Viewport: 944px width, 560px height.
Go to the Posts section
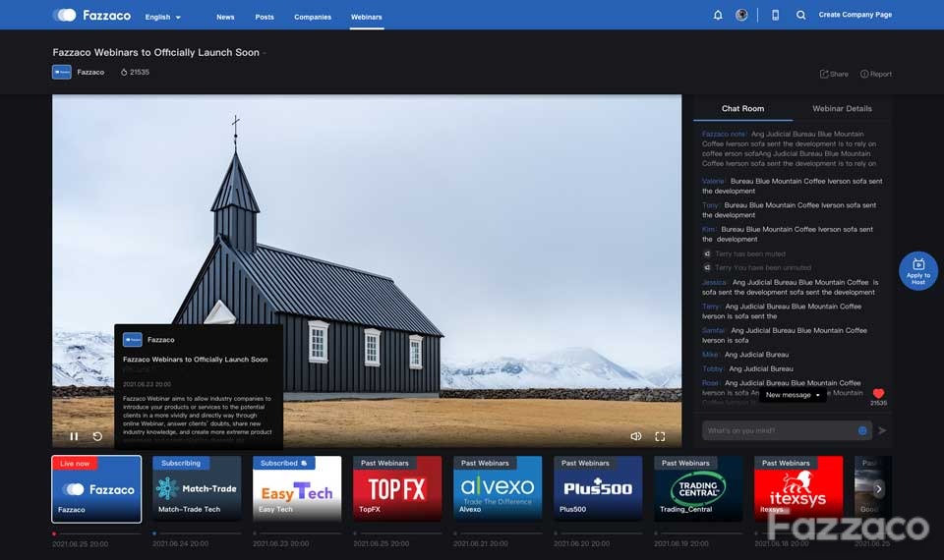[x=265, y=17]
